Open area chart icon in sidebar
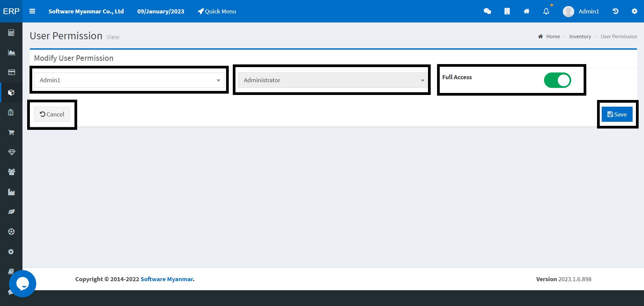Viewport: 644px width, 306px height. point(11,52)
